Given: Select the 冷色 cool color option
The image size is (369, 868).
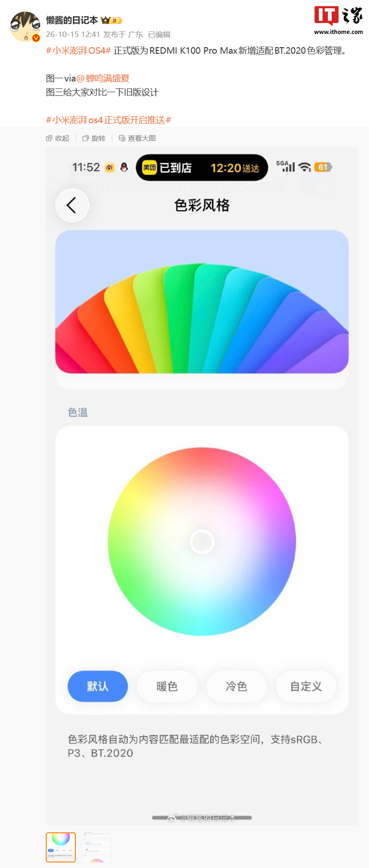Looking at the screenshot, I should coord(236,686).
